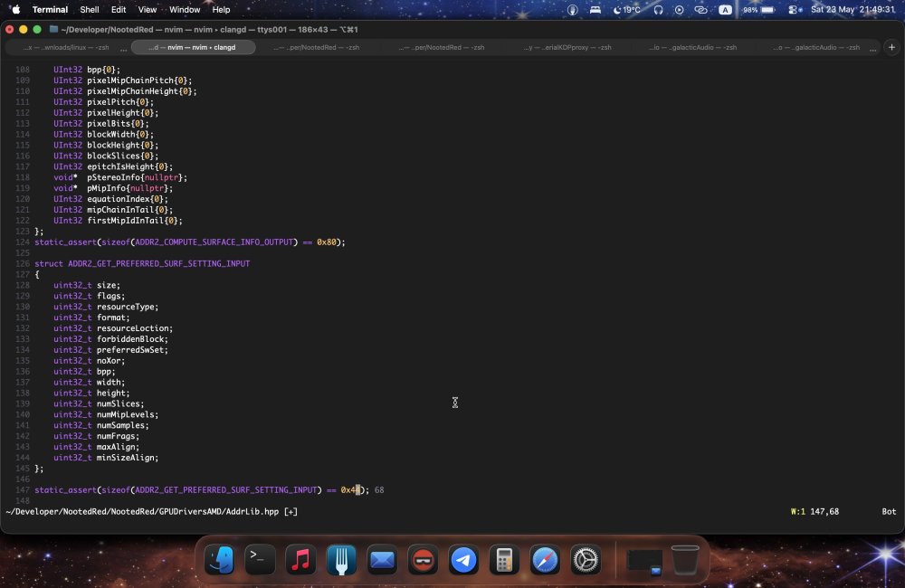Click 'uint32_t preferredSwSet;' line
Viewport: 905px width, 588px height.
click(x=110, y=350)
